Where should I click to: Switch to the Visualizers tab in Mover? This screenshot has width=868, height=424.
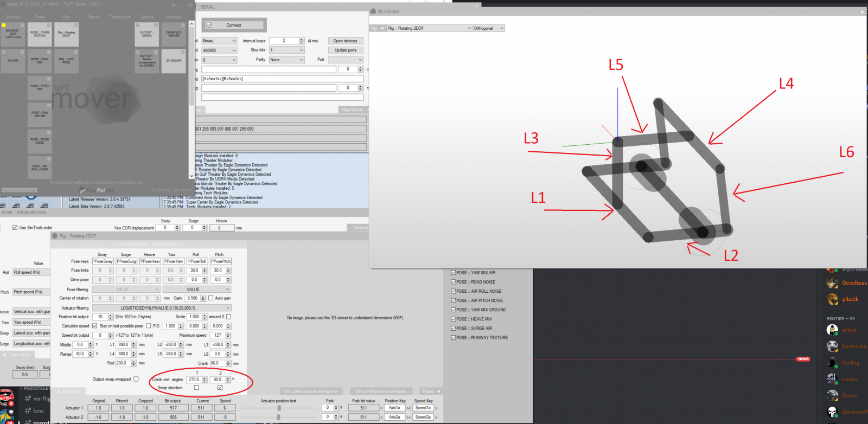[174, 17]
